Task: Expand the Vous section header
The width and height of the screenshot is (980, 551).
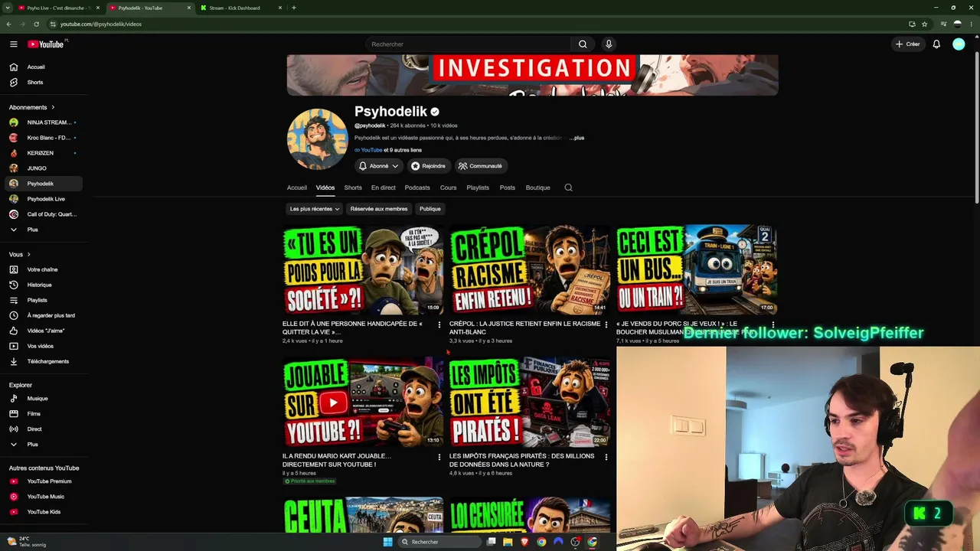Action: (x=20, y=254)
